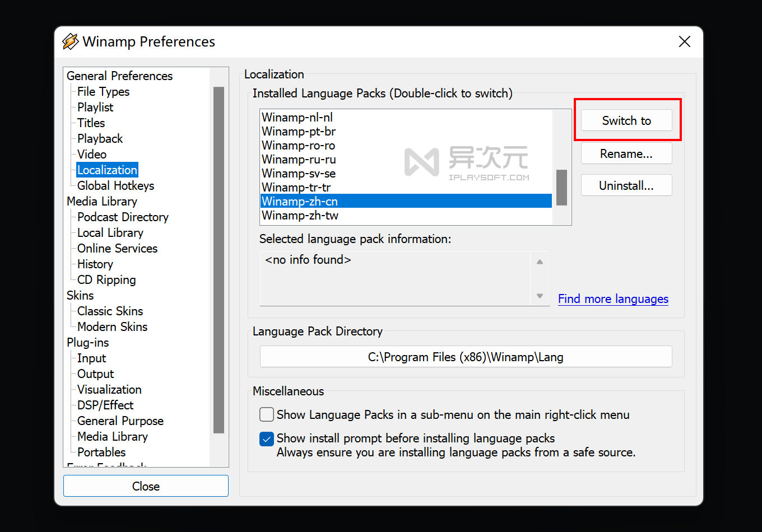The width and height of the screenshot is (762, 532).
Task: Click the language list scrollbar thumb
Action: coord(561,188)
